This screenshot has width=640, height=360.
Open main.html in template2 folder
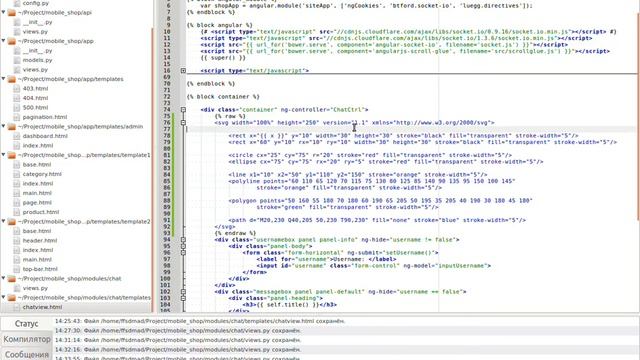coord(37,260)
